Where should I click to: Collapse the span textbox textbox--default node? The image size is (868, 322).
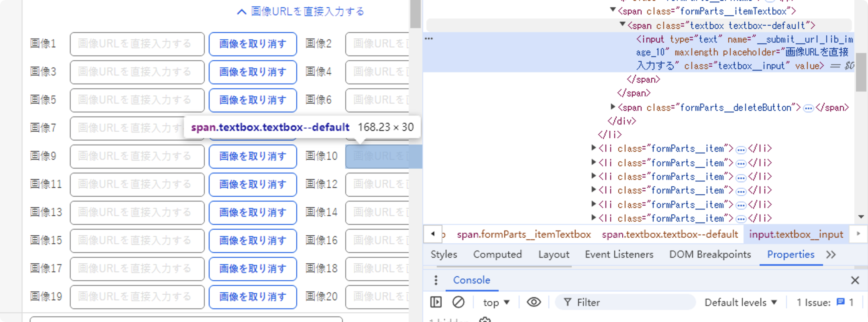tap(622, 24)
